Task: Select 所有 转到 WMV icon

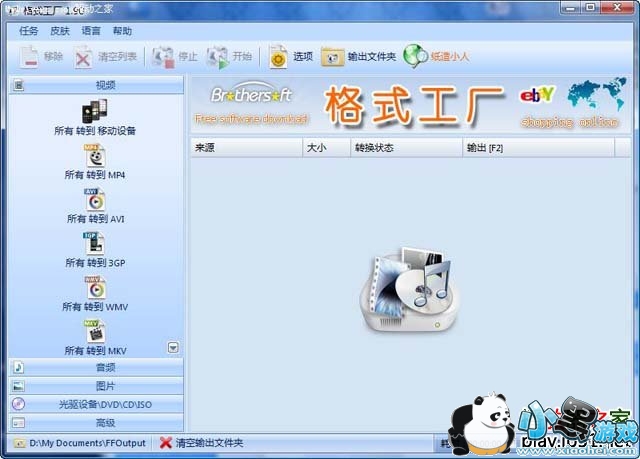Action: (95, 288)
